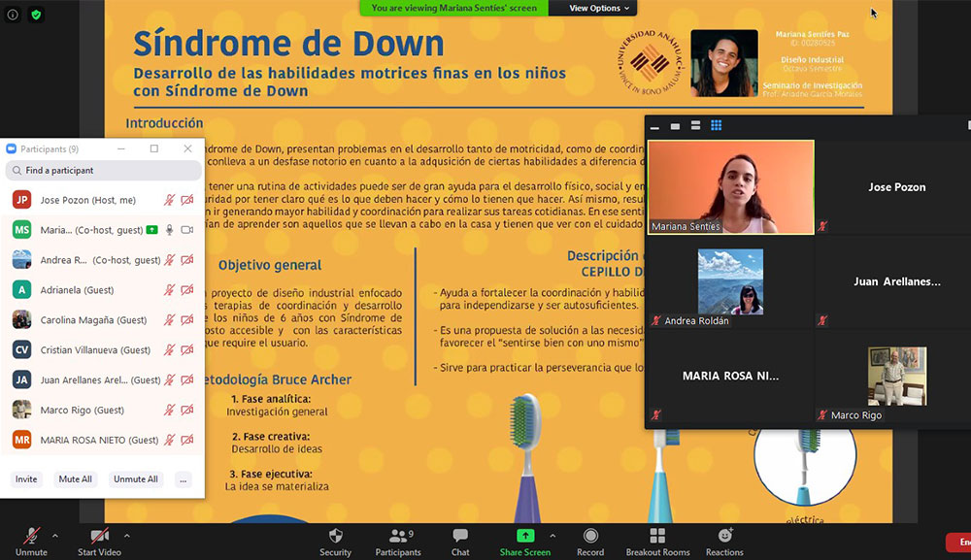This screenshot has height=560, width=971.
Task: Select Carolina Magaña in participants list
Action: click(92, 320)
